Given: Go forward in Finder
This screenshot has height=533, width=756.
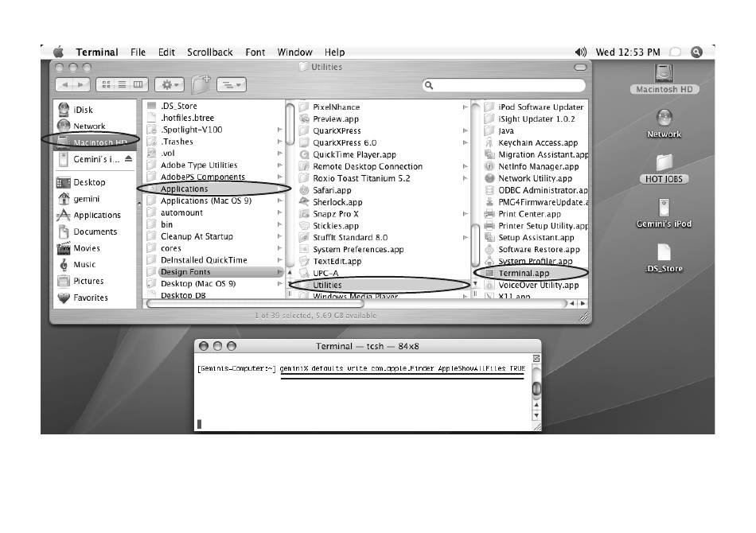Looking at the screenshot, I should (x=81, y=85).
